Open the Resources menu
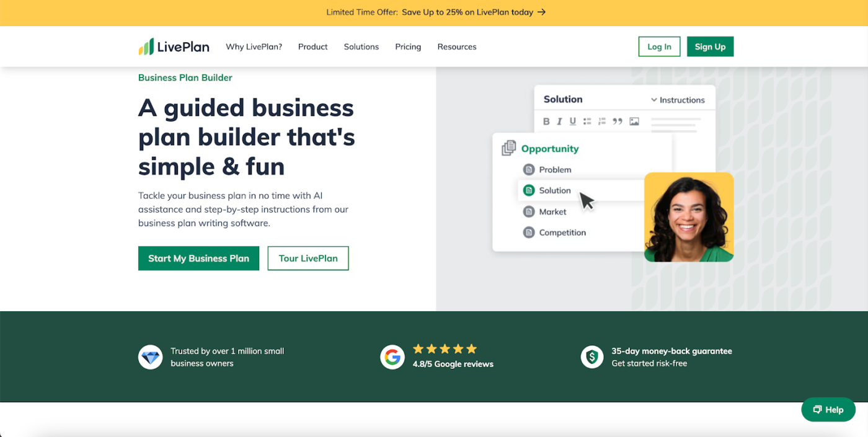Screen dimensions: 868x437 coord(457,46)
